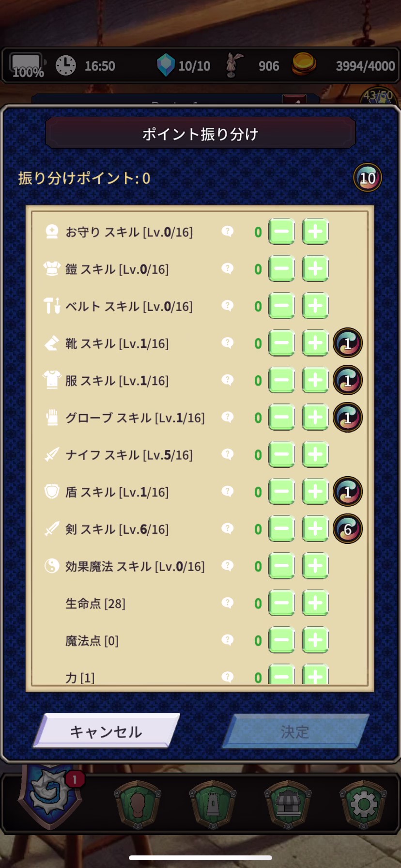Tap the blue gem 10/10 indicator
Screen dimensions: 401x868
pos(166,65)
